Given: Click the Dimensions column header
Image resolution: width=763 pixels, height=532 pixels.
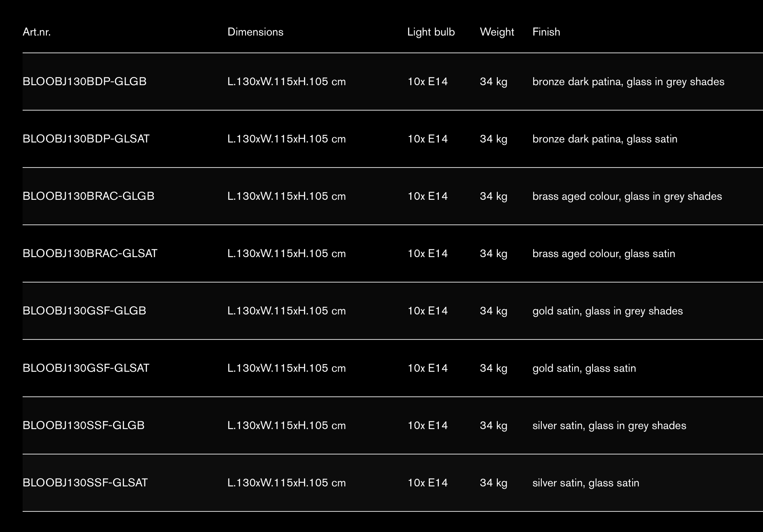Looking at the screenshot, I should 255,32.
